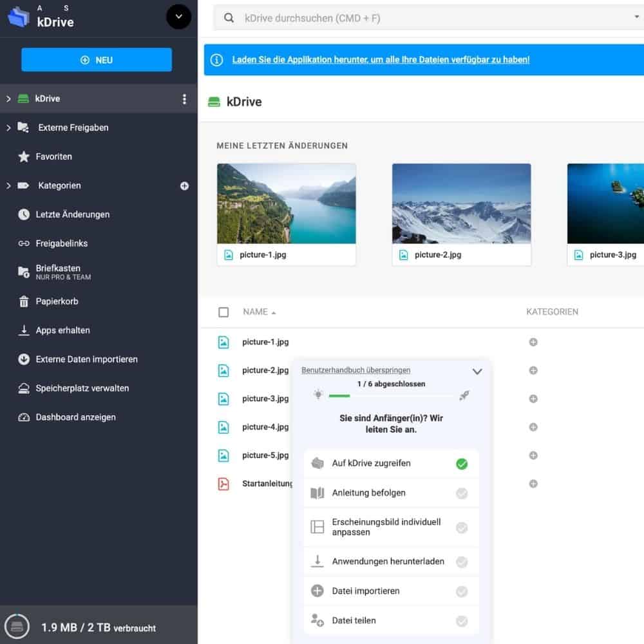The image size is (644, 644).
Task: Click grey check of Anwendungen herunterladen
Action: pyautogui.click(x=462, y=562)
